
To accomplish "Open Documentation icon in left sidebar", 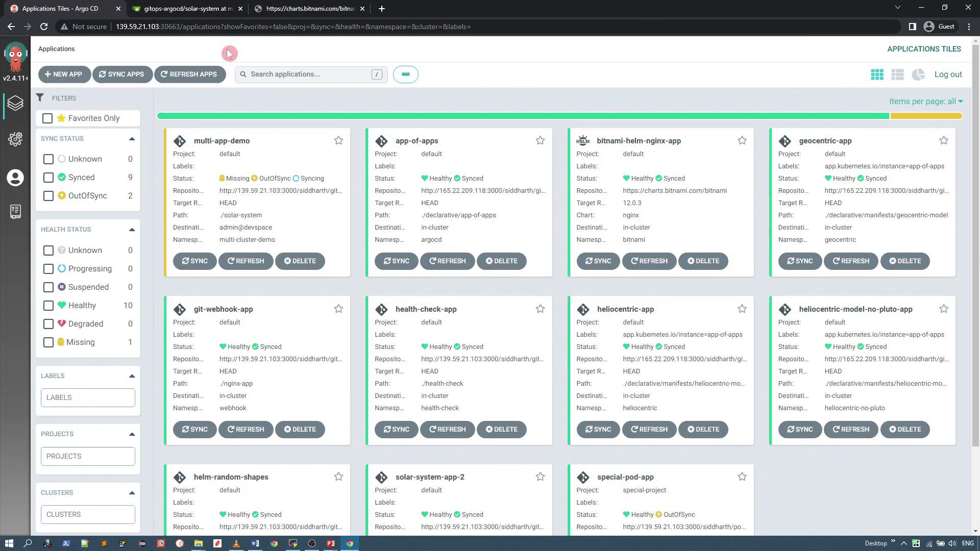I will 15,211.
